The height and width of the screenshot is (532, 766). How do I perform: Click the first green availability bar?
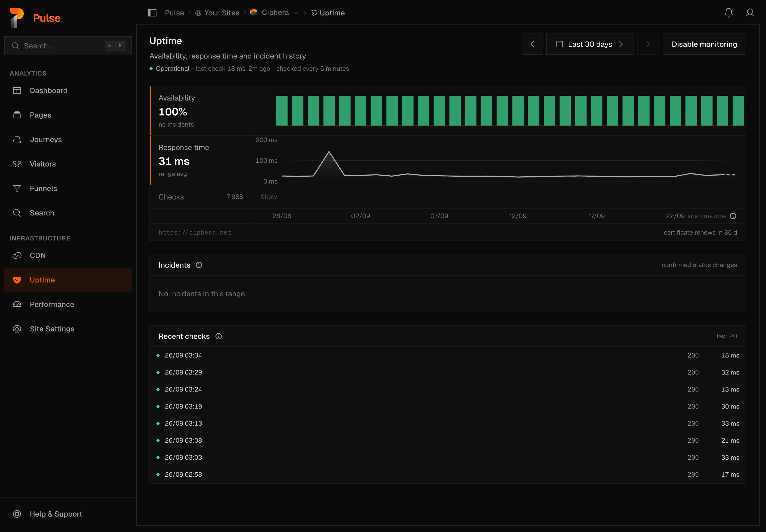282,111
